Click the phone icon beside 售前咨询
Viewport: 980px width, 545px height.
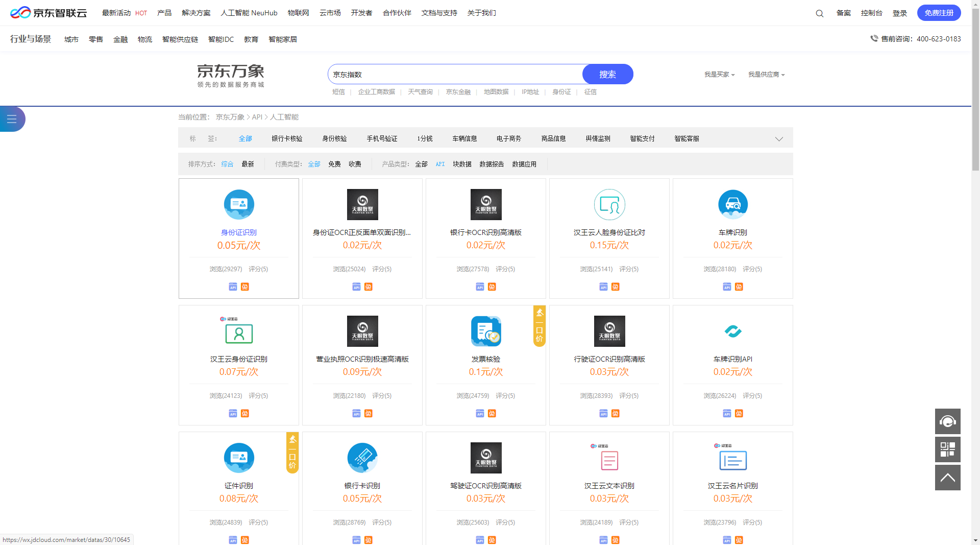click(x=874, y=38)
